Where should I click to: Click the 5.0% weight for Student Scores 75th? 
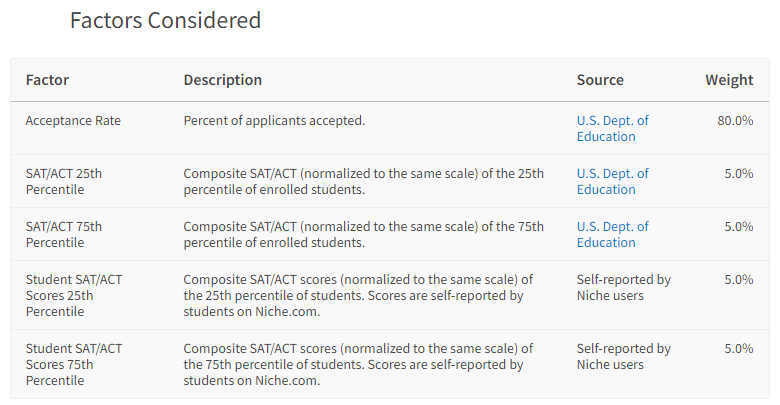point(738,348)
